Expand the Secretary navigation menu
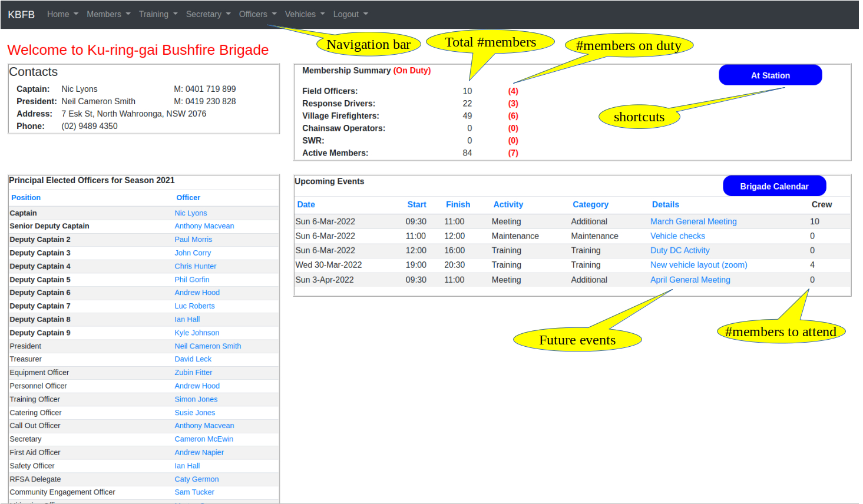Screen dimensions: 863x504 [208, 14]
